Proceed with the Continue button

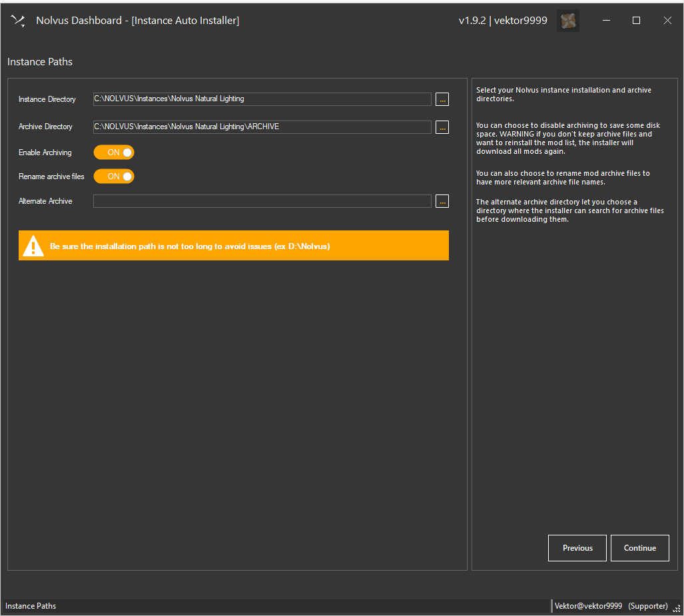pyautogui.click(x=640, y=548)
